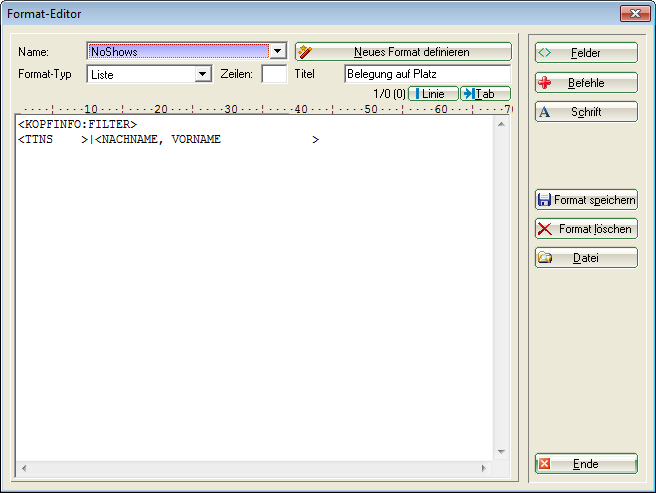Click the NACHNAME, VORNAME field placeholder
Viewport: 656px width, 493px height.
click(x=160, y=140)
